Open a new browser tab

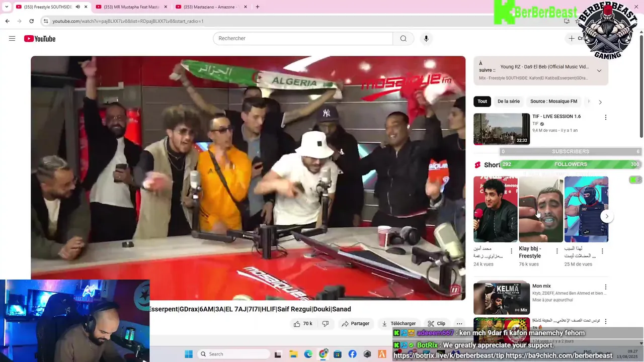(x=257, y=7)
